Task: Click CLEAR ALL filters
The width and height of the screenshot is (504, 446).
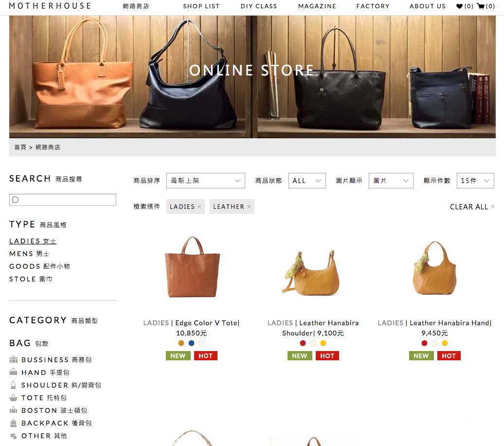Action: pos(472,206)
